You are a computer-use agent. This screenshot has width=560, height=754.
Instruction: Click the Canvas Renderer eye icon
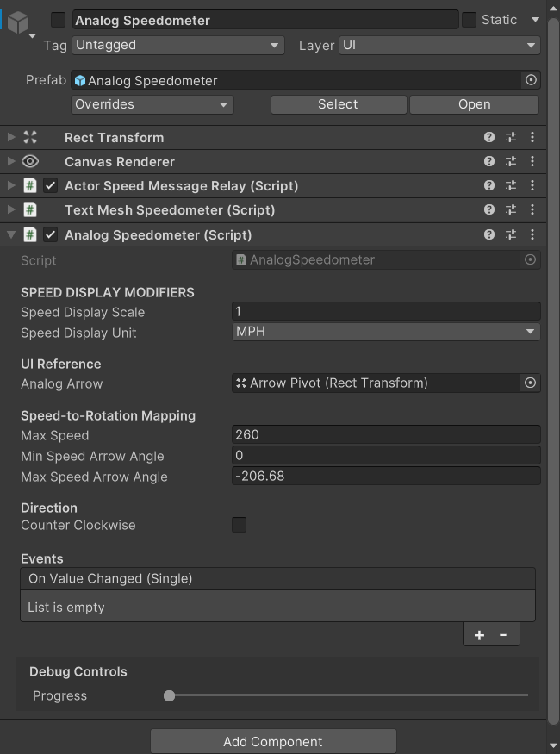coord(30,162)
